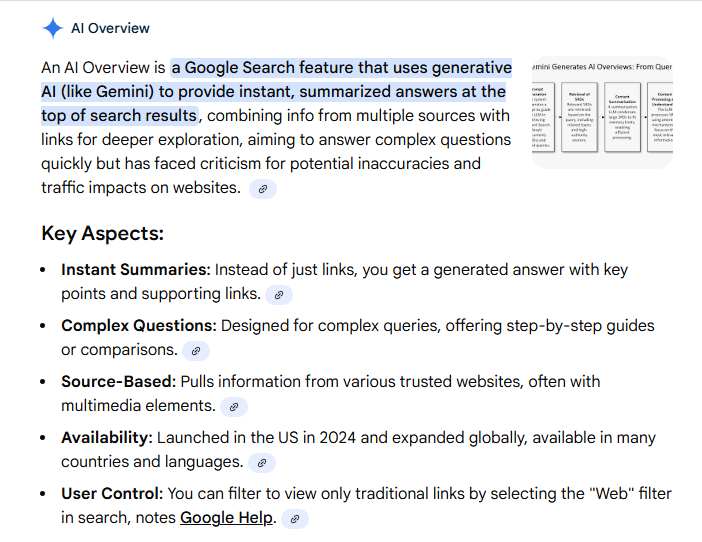Screen dimensions: 702x542
Task: Open source link icon for Source-Based point
Action: pyautogui.click(x=234, y=407)
